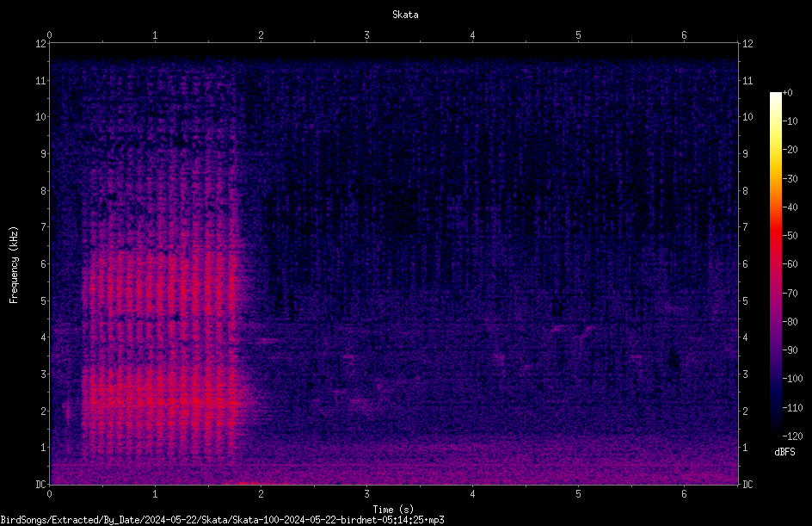Select the red -50 region of the color scale
Viewport: 812px width, 526px height.
775,236
